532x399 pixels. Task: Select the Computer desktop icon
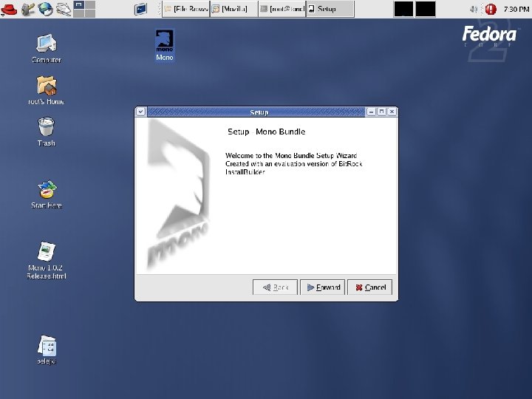tap(46, 49)
